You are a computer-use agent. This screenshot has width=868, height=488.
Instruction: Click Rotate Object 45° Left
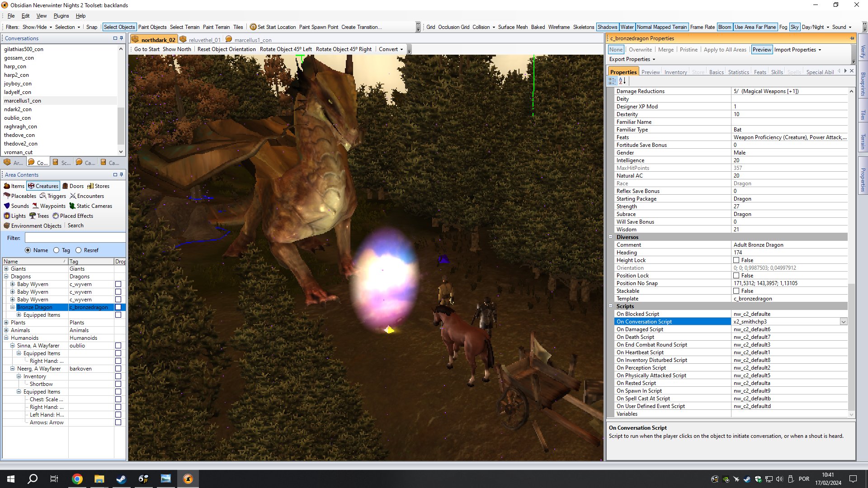pyautogui.click(x=286, y=49)
